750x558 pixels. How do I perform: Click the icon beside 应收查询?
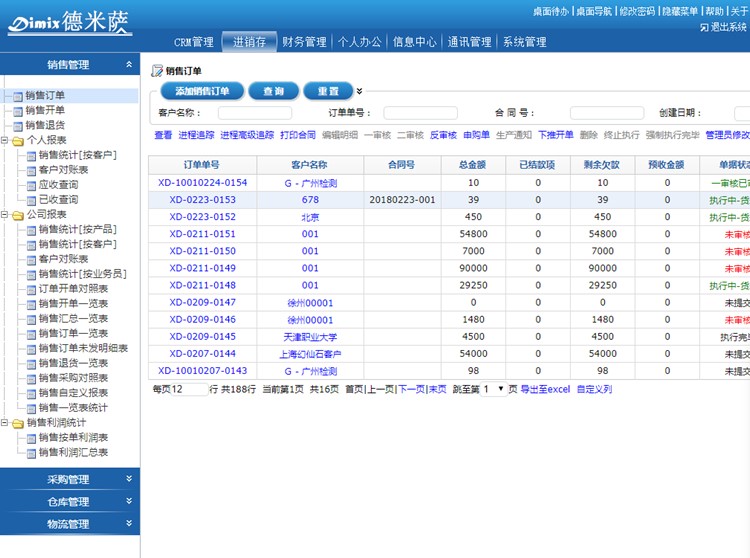click(31, 186)
